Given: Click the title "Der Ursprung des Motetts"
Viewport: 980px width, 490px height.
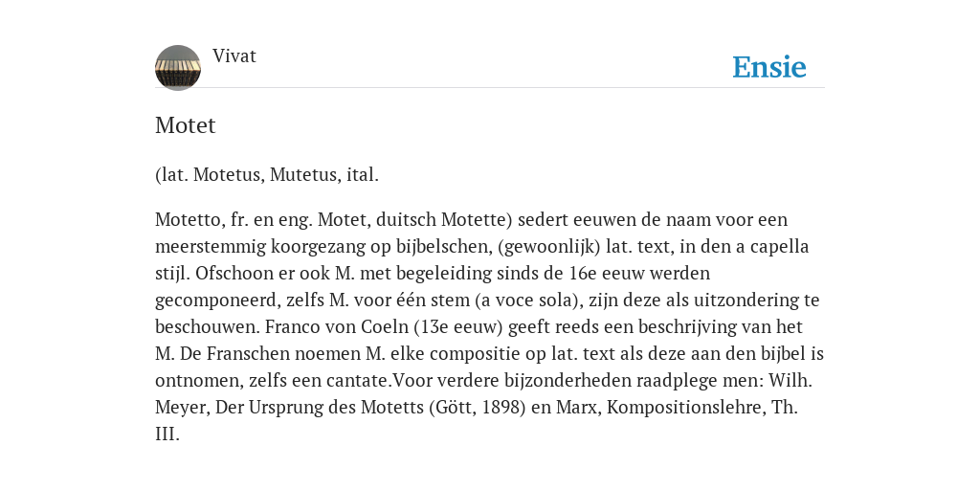Looking at the screenshot, I should pyautogui.click(x=320, y=408).
